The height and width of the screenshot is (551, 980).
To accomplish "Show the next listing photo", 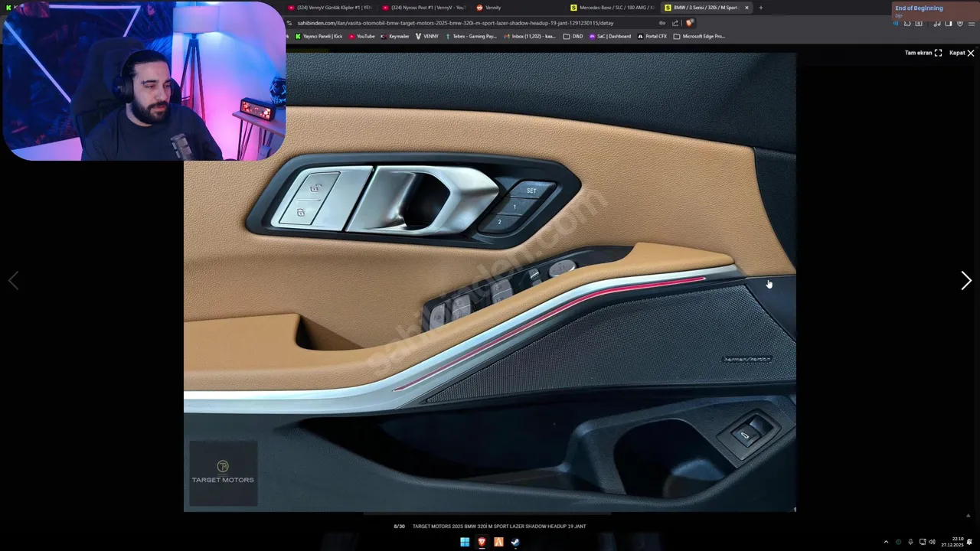I will [966, 281].
